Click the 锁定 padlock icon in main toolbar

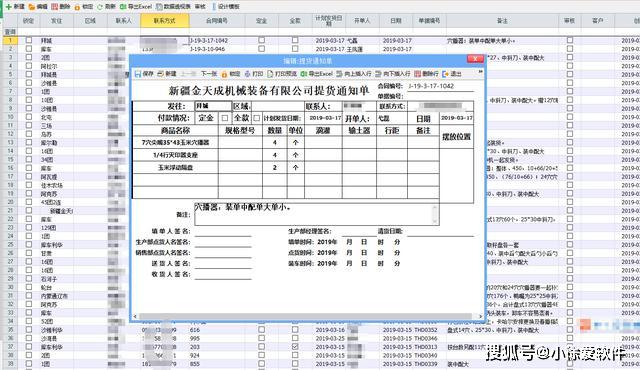point(77,7)
